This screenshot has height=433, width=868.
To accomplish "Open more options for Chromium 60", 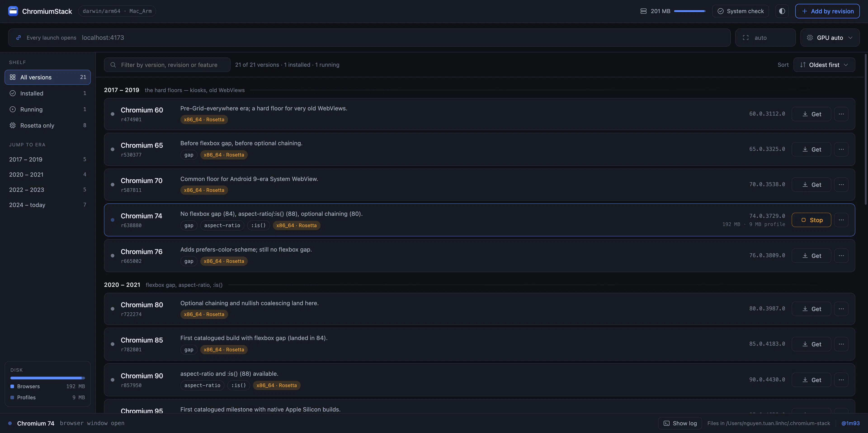I will (841, 114).
